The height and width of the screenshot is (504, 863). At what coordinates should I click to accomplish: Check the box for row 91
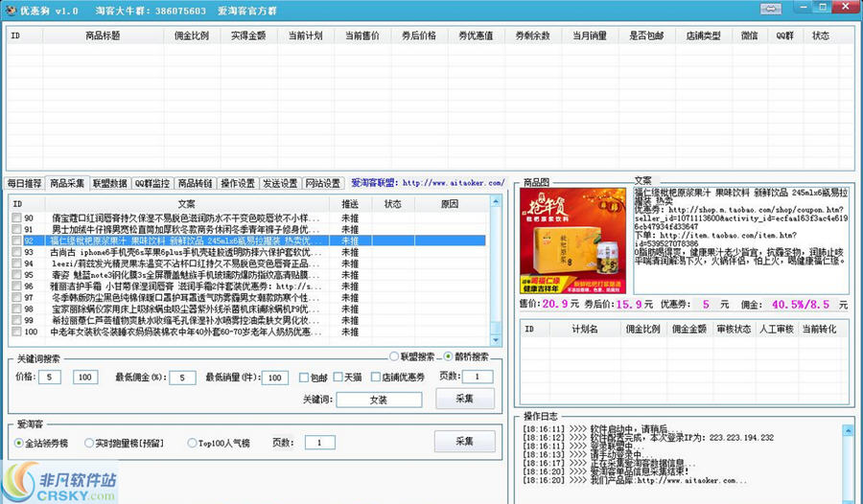(x=16, y=229)
